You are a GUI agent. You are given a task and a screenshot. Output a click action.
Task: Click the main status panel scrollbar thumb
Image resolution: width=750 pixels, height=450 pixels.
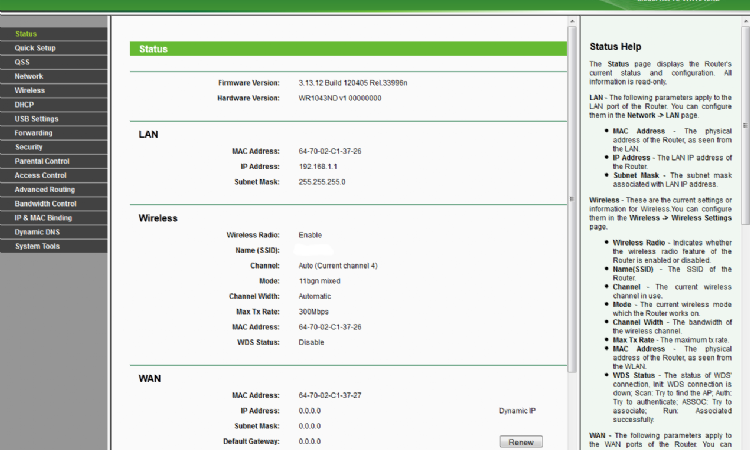(572, 200)
